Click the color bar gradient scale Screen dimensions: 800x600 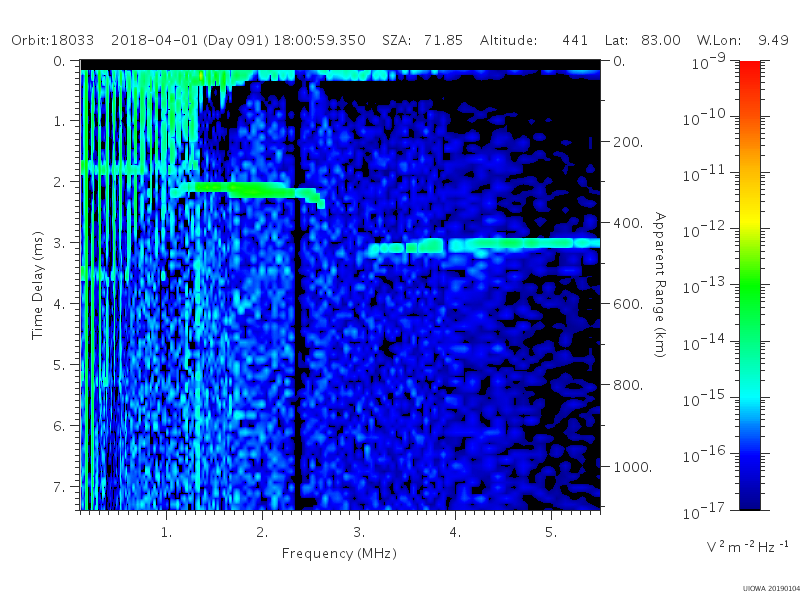pyautogui.click(x=749, y=285)
